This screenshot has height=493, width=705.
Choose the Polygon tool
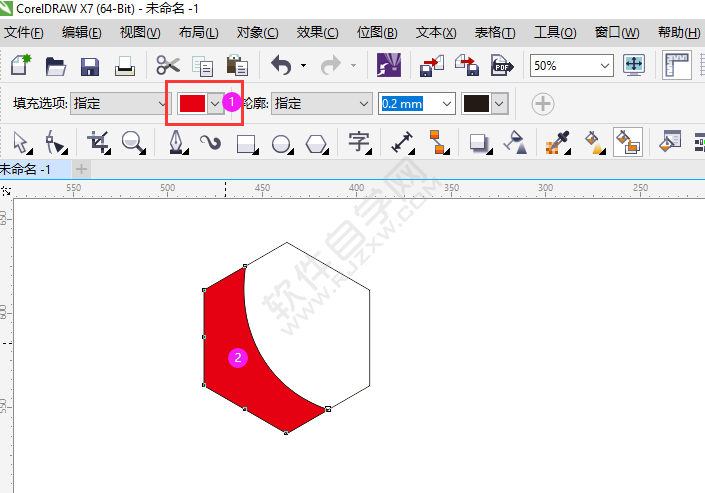[316, 144]
